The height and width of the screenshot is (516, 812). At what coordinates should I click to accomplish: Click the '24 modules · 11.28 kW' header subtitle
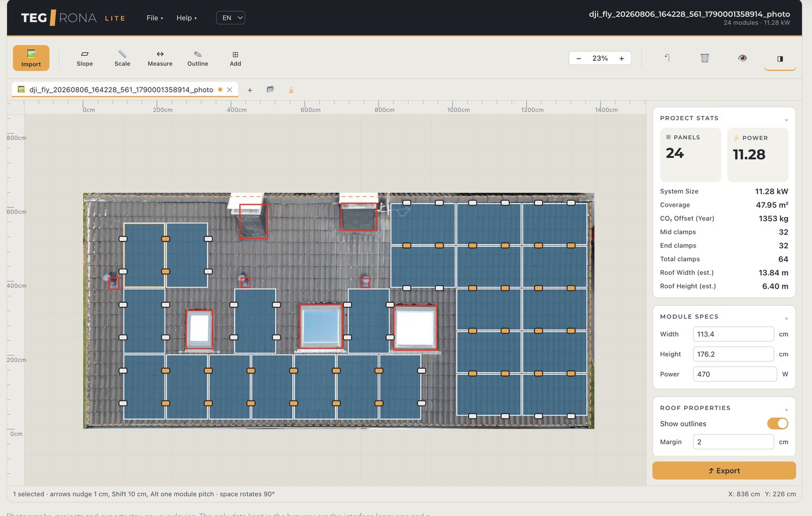[x=757, y=23]
